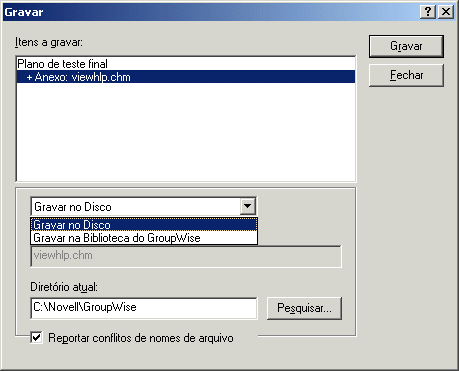459x371 pixels.
Task: Choose Gravar no Disco from the list
Action: 144,225
